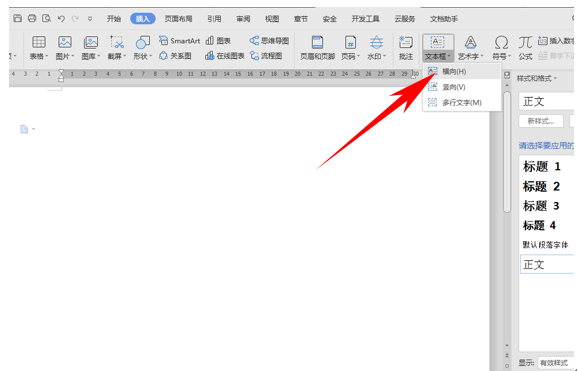The height and width of the screenshot is (371, 578).
Task: Select 默认段落字体 in the style list
Action: [x=546, y=245]
